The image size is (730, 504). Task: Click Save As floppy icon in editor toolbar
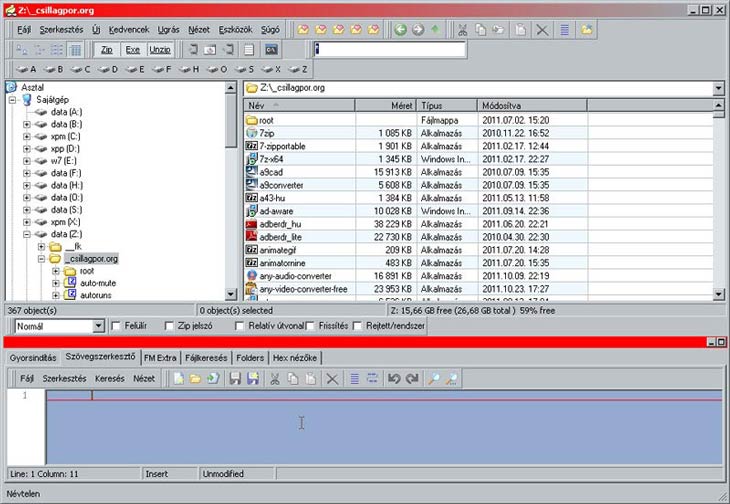pos(253,378)
